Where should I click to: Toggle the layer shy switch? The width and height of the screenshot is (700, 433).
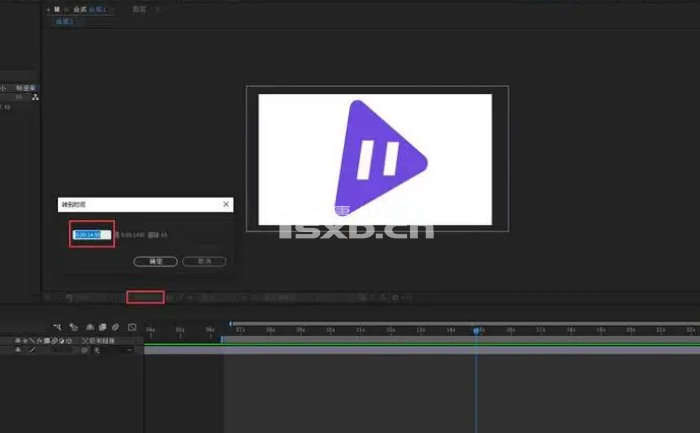click(18, 350)
